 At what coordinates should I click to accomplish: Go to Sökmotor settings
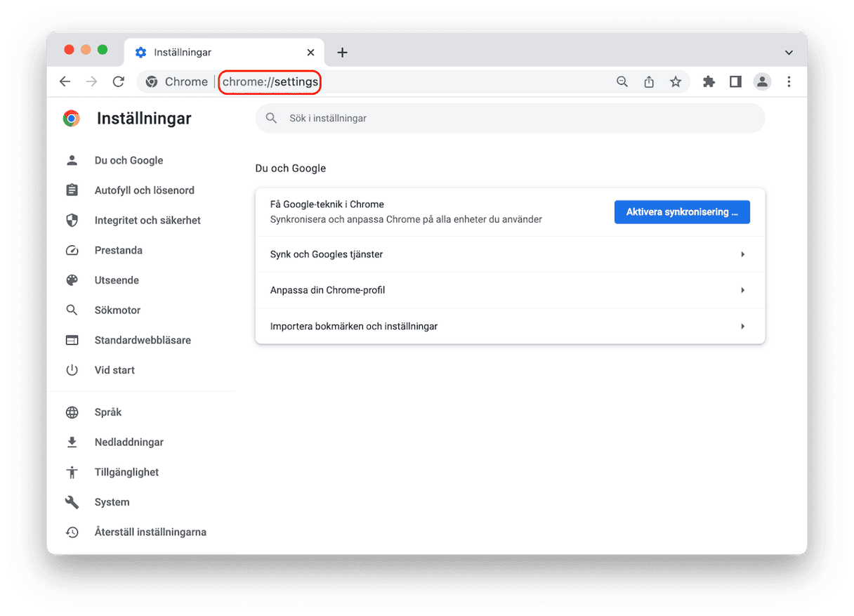117,310
